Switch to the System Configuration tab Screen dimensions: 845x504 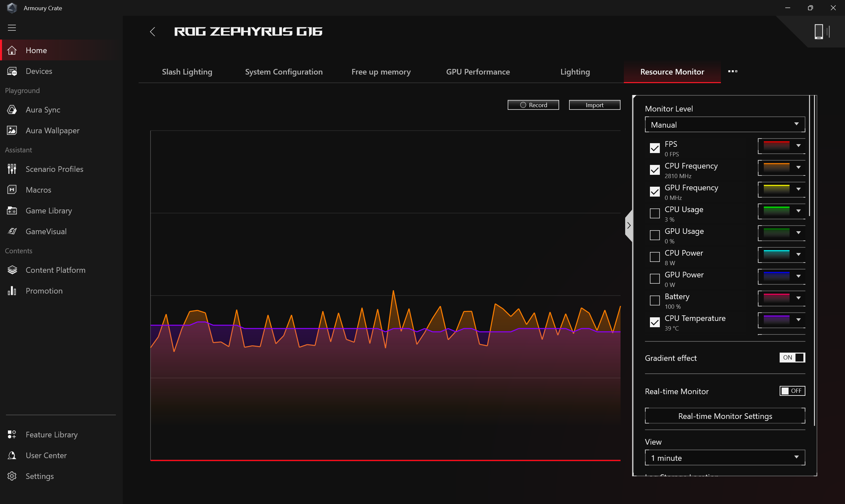(284, 72)
